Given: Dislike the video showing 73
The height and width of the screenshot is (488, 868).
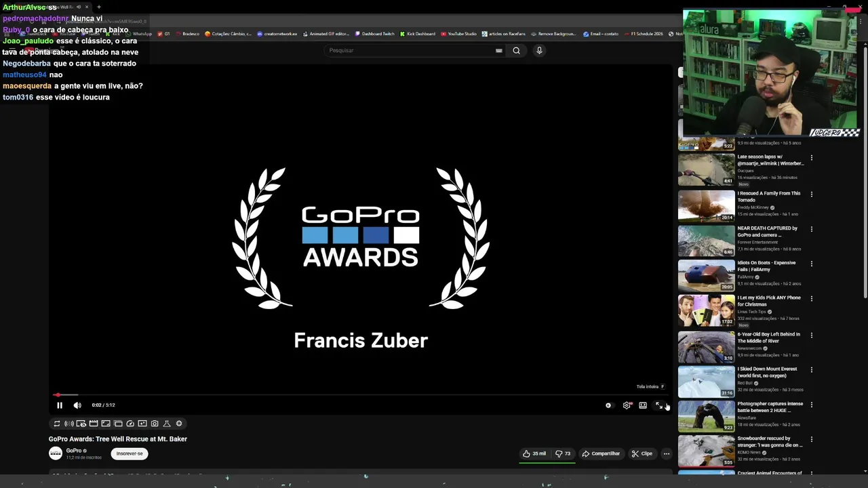Looking at the screenshot, I should pos(563,453).
